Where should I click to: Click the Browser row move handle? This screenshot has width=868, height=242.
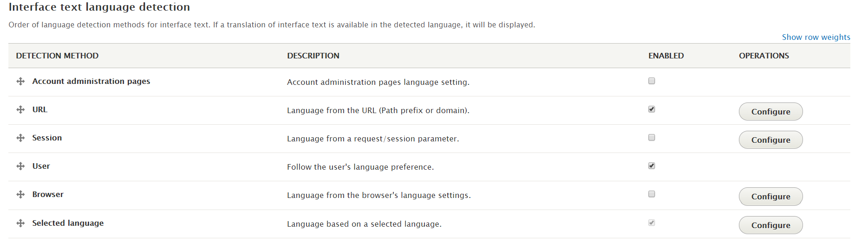tap(20, 195)
